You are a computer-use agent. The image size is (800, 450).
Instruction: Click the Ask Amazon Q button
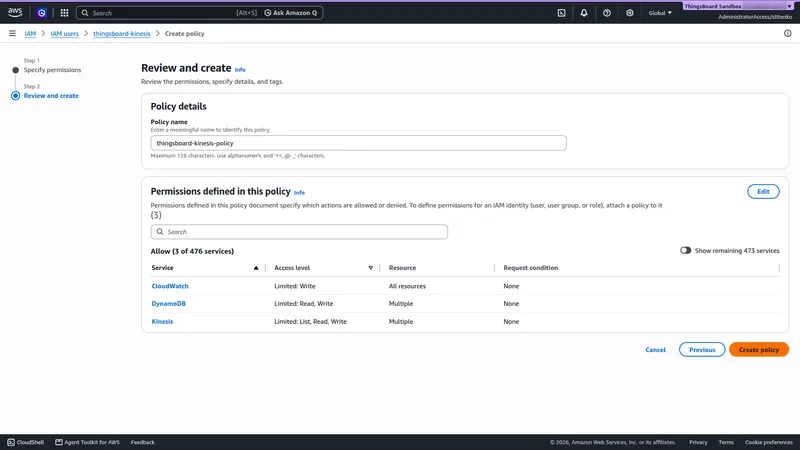click(291, 13)
